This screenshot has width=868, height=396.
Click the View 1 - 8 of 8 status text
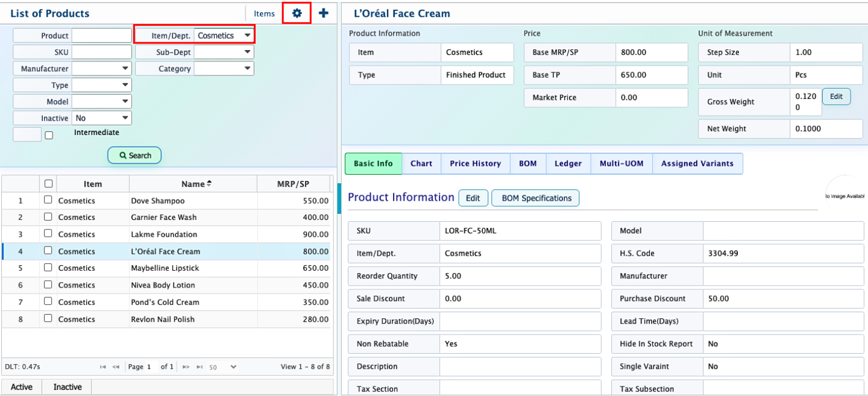pyautogui.click(x=306, y=366)
